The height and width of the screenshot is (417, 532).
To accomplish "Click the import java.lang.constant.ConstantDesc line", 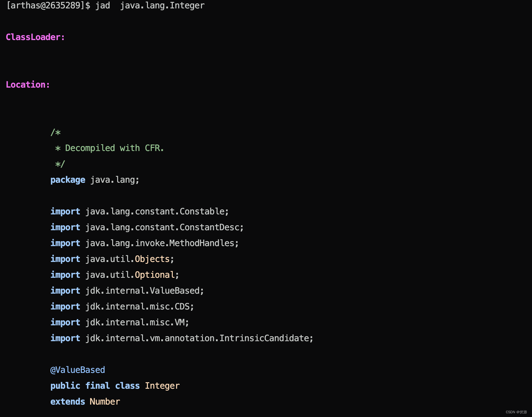I will [147, 227].
